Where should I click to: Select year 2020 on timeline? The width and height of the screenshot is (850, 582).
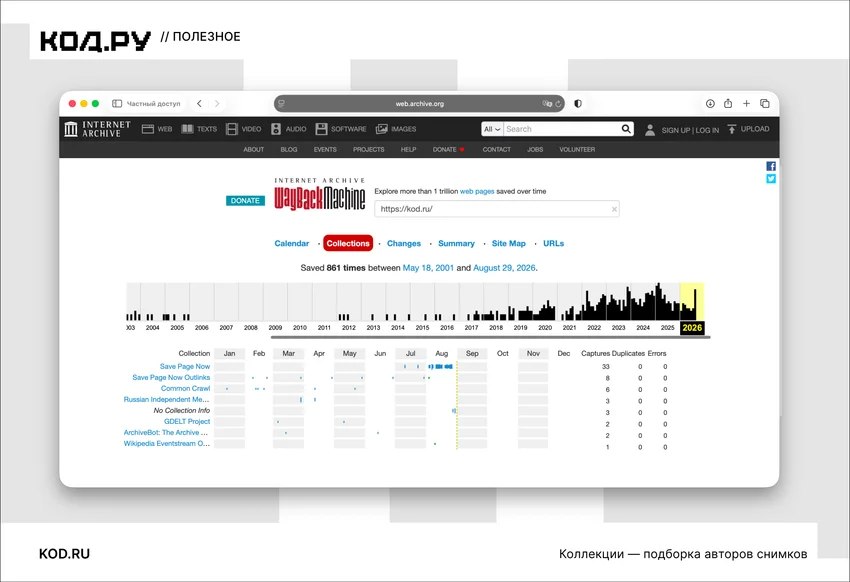(x=545, y=328)
